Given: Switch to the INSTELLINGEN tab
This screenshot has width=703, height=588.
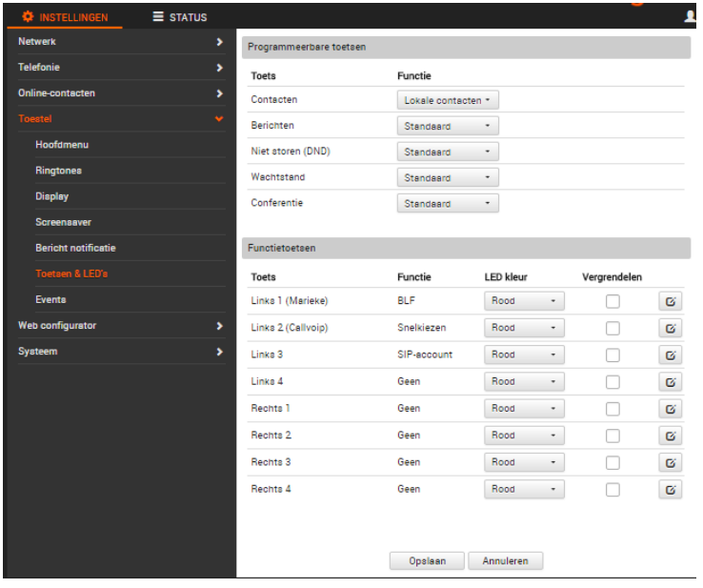Looking at the screenshot, I should coord(66,17).
